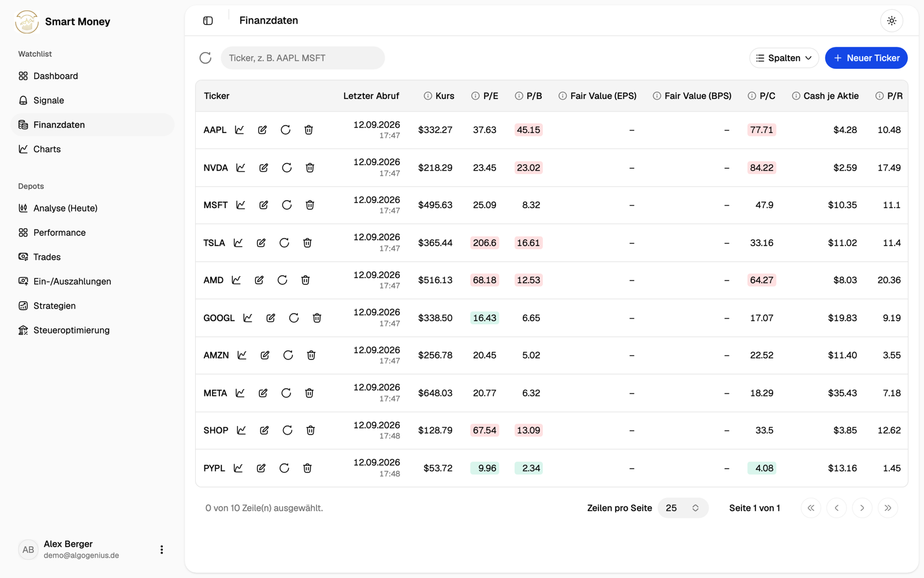
Task: Delete the PYPL ticker
Action: 308,468
